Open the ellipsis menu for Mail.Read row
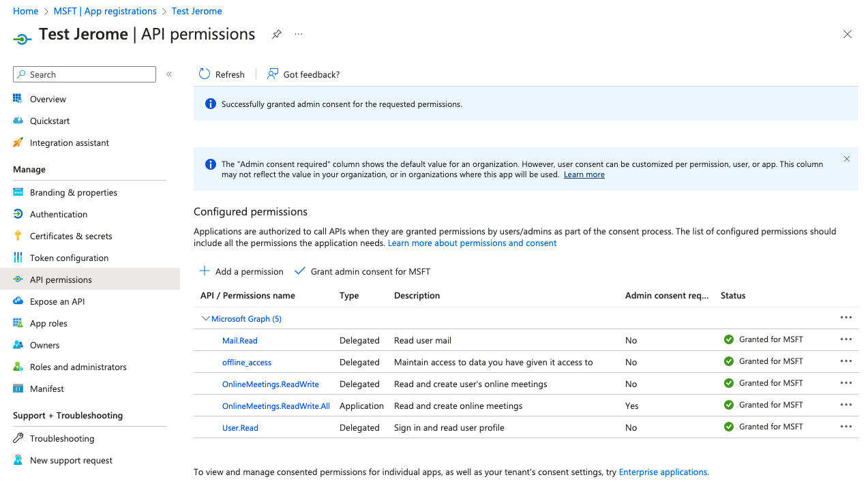This screenshot has width=868, height=503. pyautogui.click(x=846, y=339)
